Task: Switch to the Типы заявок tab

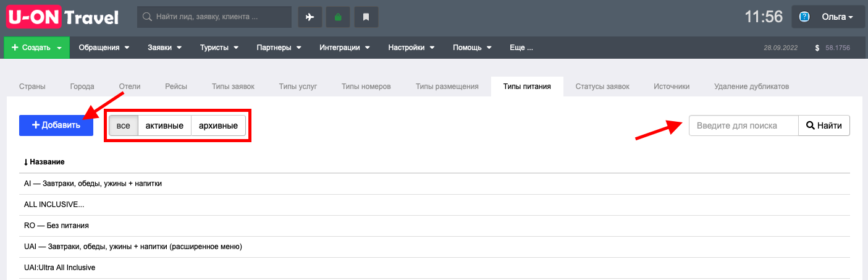Action: pyautogui.click(x=233, y=87)
